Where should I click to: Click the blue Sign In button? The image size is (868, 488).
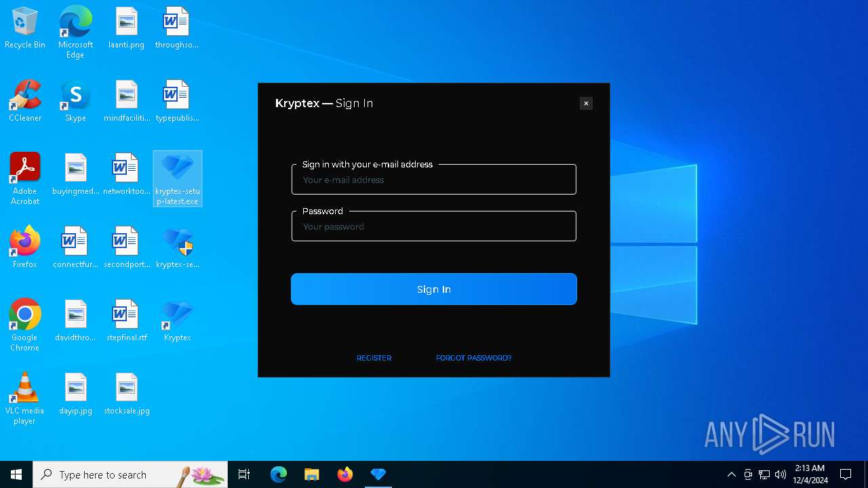[x=434, y=289]
